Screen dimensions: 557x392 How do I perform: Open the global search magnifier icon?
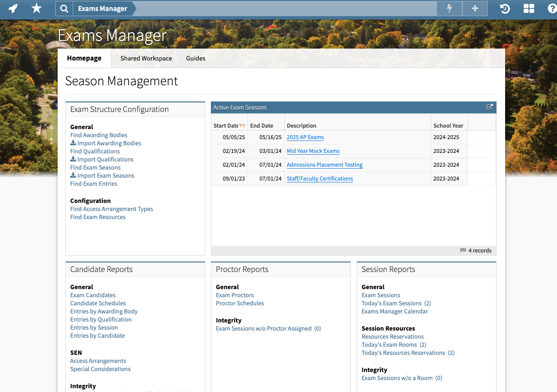pos(64,8)
